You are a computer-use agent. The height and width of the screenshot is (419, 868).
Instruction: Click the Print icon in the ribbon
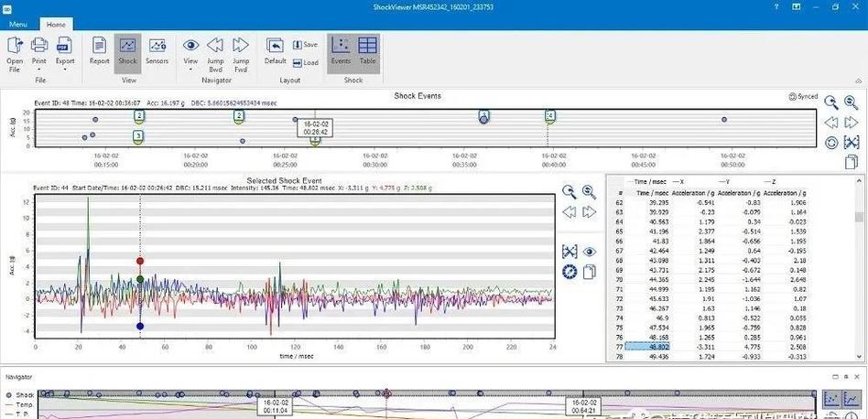coord(38,46)
